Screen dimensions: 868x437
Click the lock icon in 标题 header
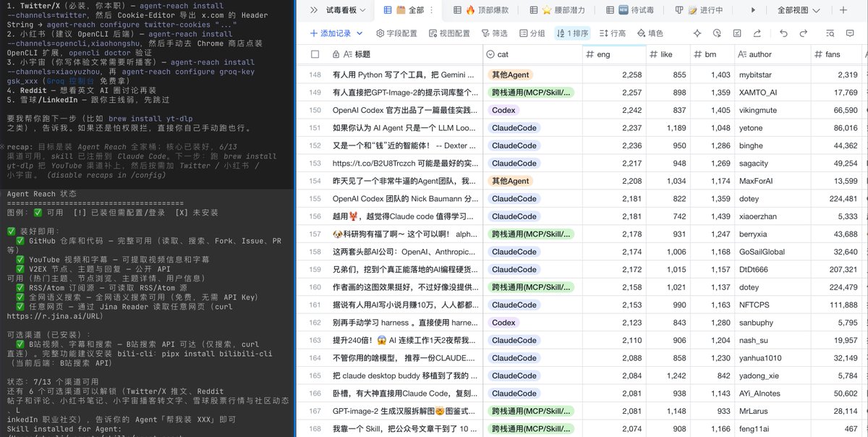tap(336, 54)
